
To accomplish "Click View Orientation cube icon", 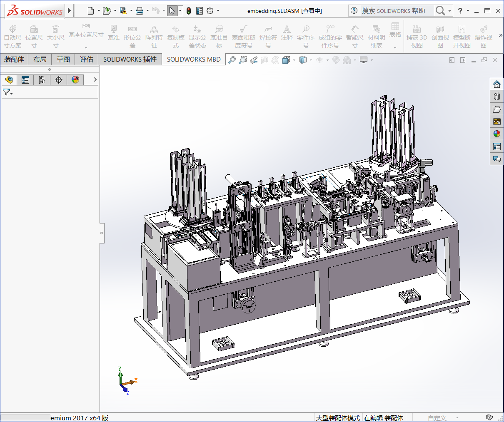I will point(286,60).
